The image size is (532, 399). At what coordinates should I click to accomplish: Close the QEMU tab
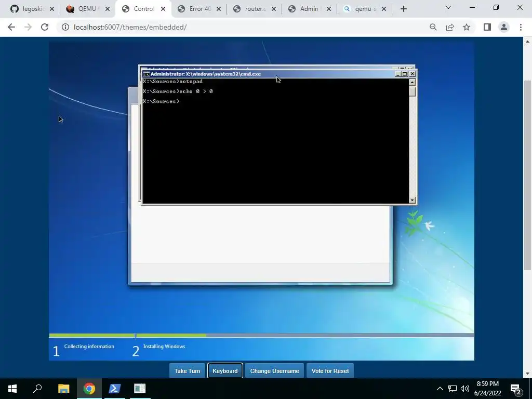pos(107,9)
